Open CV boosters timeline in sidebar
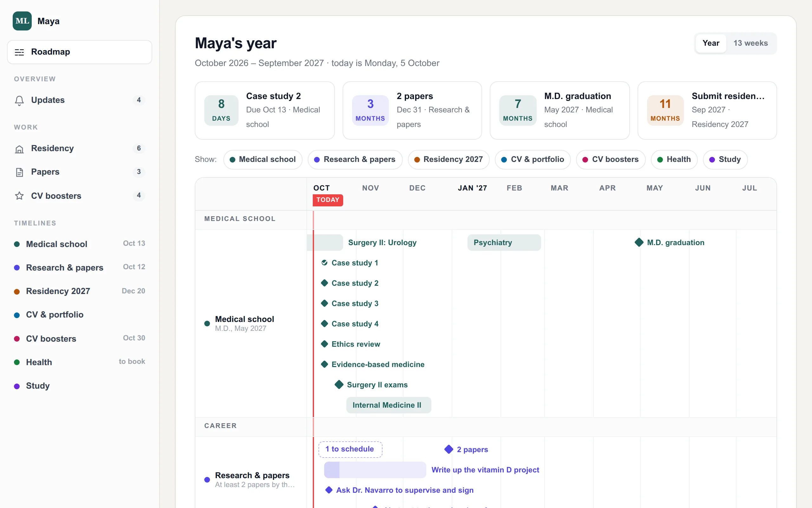Image resolution: width=812 pixels, height=508 pixels. pos(80,338)
